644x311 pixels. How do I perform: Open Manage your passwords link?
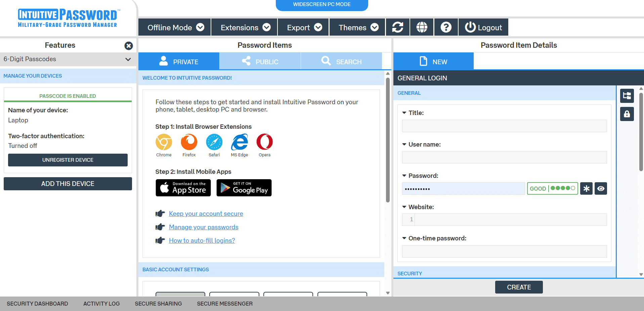[x=204, y=227]
